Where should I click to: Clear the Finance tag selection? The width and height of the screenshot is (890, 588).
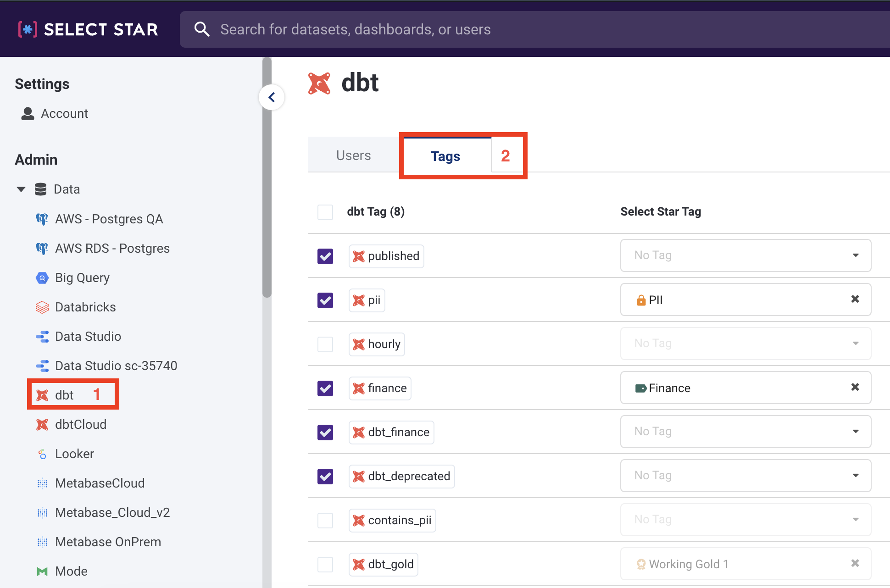click(x=855, y=387)
